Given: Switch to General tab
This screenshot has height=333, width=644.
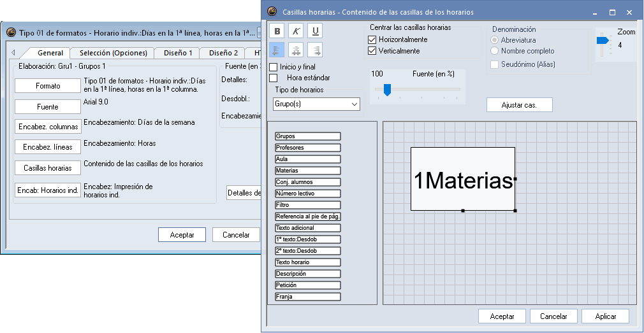Looking at the screenshot, I should pyautogui.click(x=50, y=53).
